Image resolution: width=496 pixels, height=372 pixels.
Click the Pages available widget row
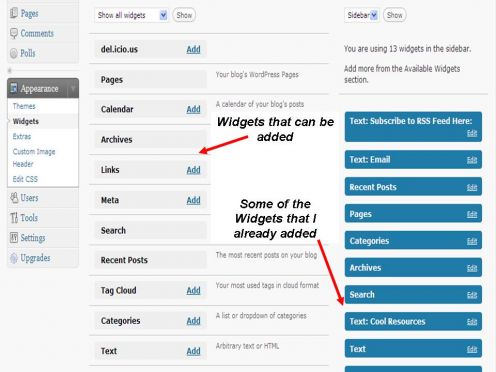tap(150, 80)
